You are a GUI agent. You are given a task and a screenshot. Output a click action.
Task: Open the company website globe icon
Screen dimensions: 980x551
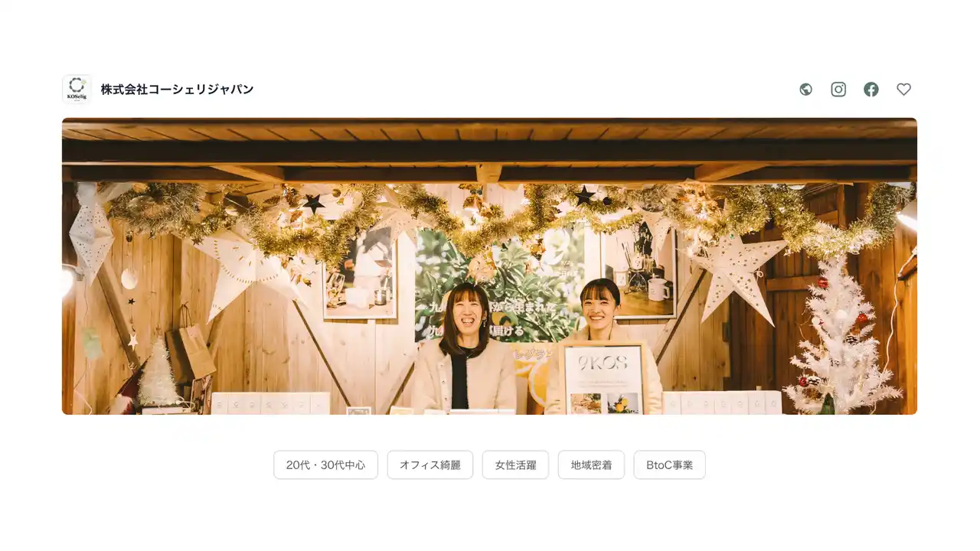[x=805, y=90]
